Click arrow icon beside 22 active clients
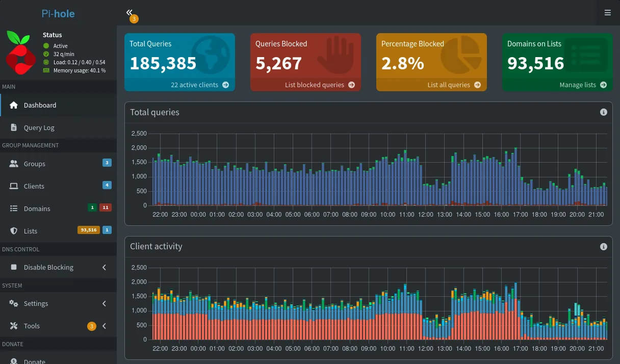620x364 pixels. (x=225, y=85)
